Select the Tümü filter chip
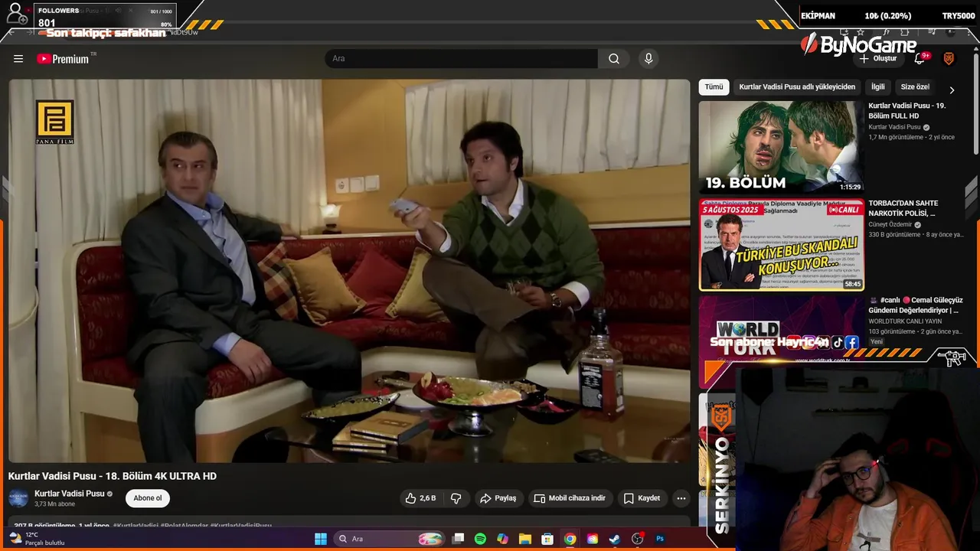Image resolution: width=980 pixels, height=551 pixels. tap(714, 87)
